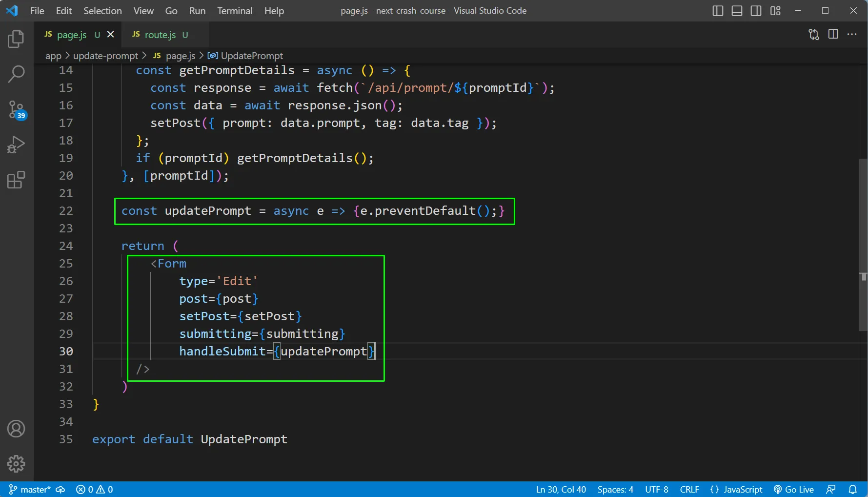The width and height of the screenshot is (868, 497).
Task: Open the View menu
Action: point(143,11)
